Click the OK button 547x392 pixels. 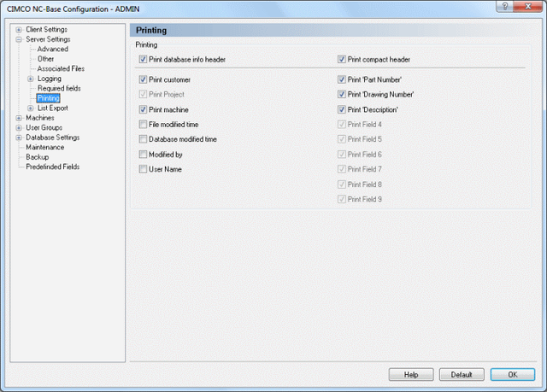[513, 375]
